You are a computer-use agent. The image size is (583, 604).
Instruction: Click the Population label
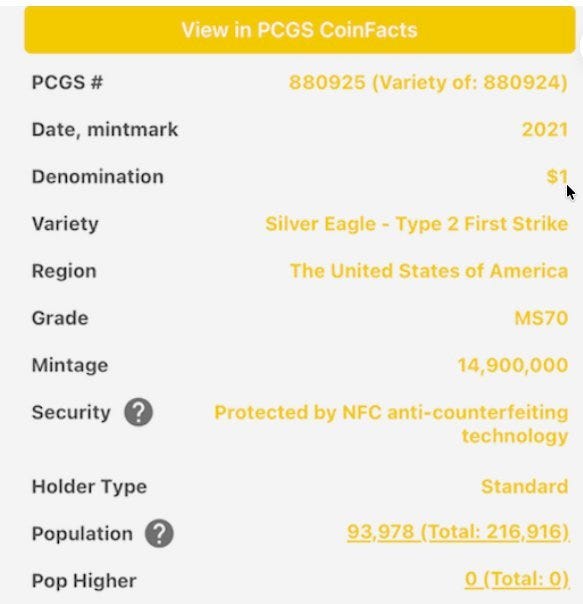pos(82,534)
